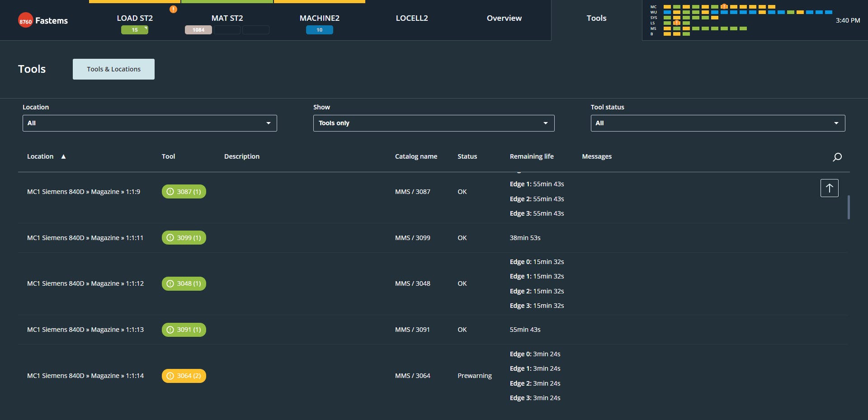Click the yellow prewarning badge for tool 3064

(x=184, y=376)
